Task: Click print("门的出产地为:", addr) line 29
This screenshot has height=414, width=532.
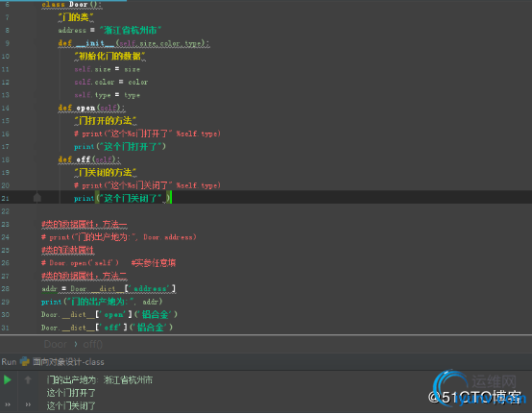Action: (102, 302)
